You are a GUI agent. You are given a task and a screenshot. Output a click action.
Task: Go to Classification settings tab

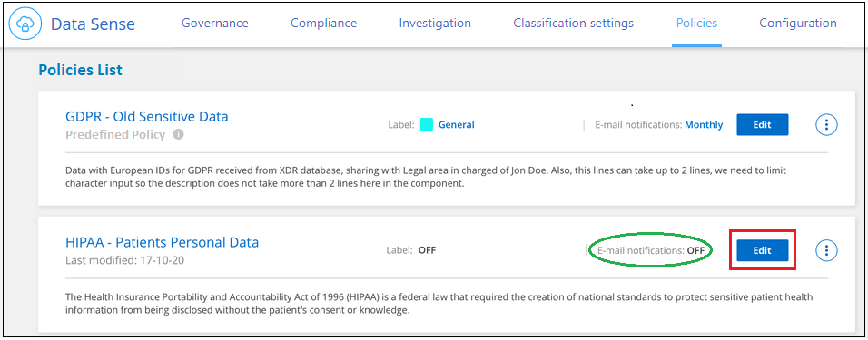point(574,24)
